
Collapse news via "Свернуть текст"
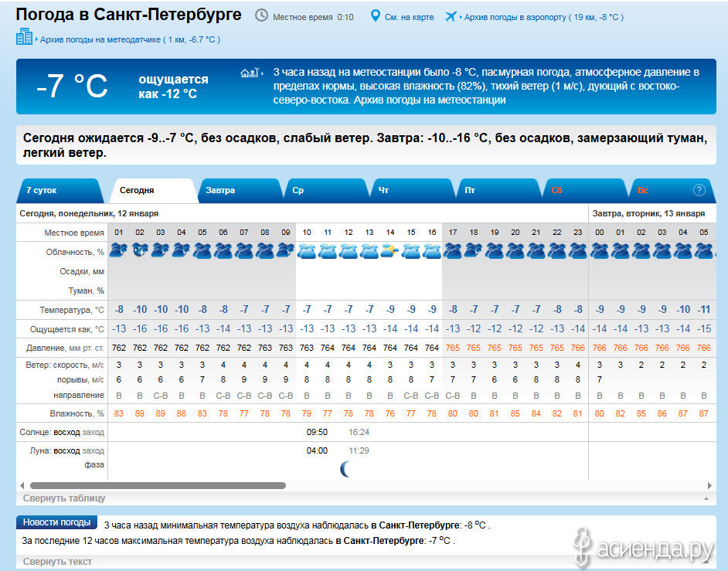tap(57, 562)
